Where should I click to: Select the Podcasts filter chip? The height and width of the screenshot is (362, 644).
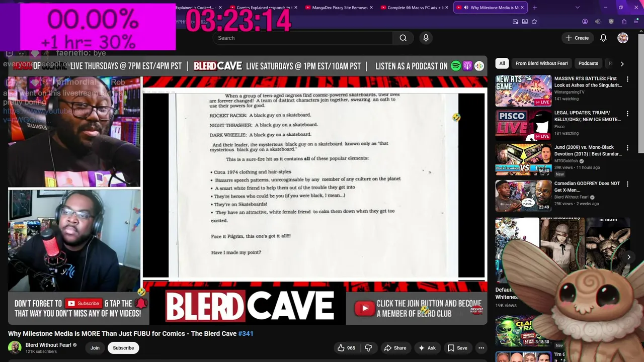click(588, 63)
